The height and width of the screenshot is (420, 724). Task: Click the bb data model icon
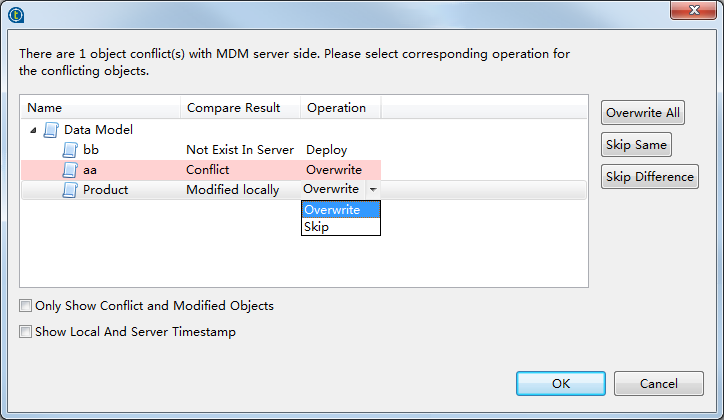coord(70,150)
